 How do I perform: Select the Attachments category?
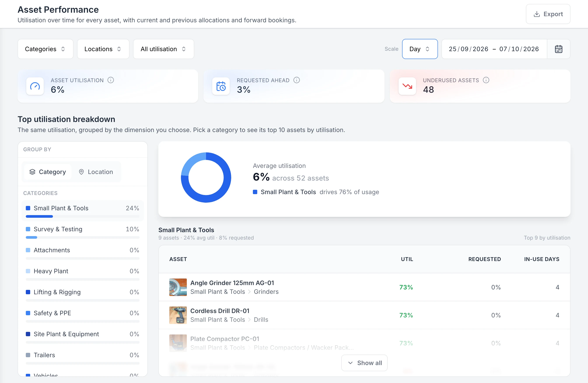point(82,253)
